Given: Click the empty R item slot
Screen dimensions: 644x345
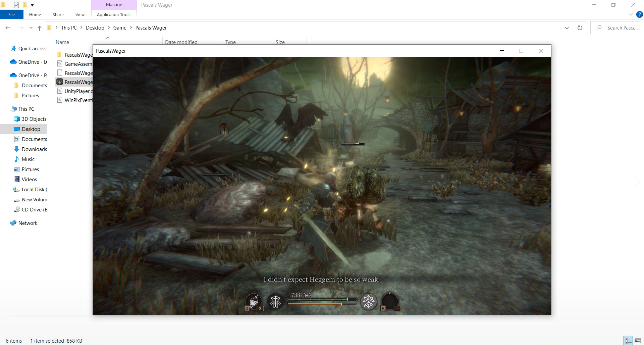Looking at the screenshot, I should point(390,301).
